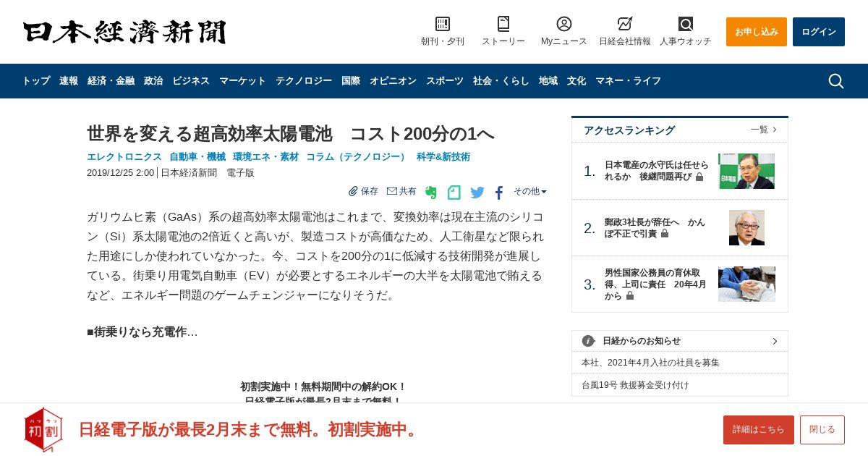The height and width of the screenshot is (456, 868).
Task: Click the search magnifier in navy bar
Action: [x=835, y=81]
